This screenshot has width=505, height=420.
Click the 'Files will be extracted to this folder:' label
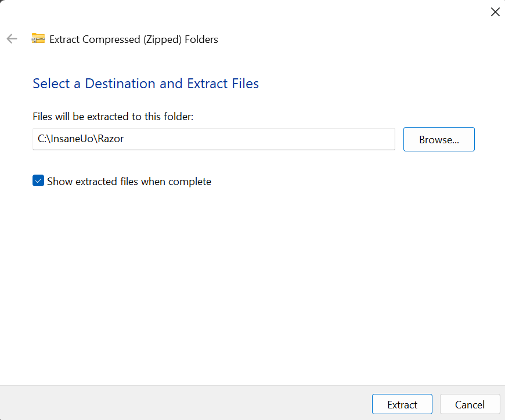pyautogui.click(x=113, y=117)
